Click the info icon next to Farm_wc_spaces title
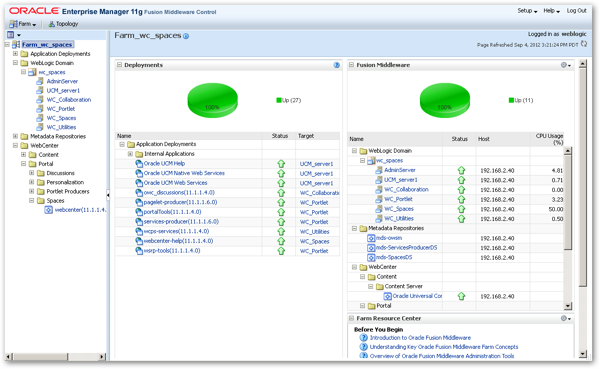 [x=186, y=36]
